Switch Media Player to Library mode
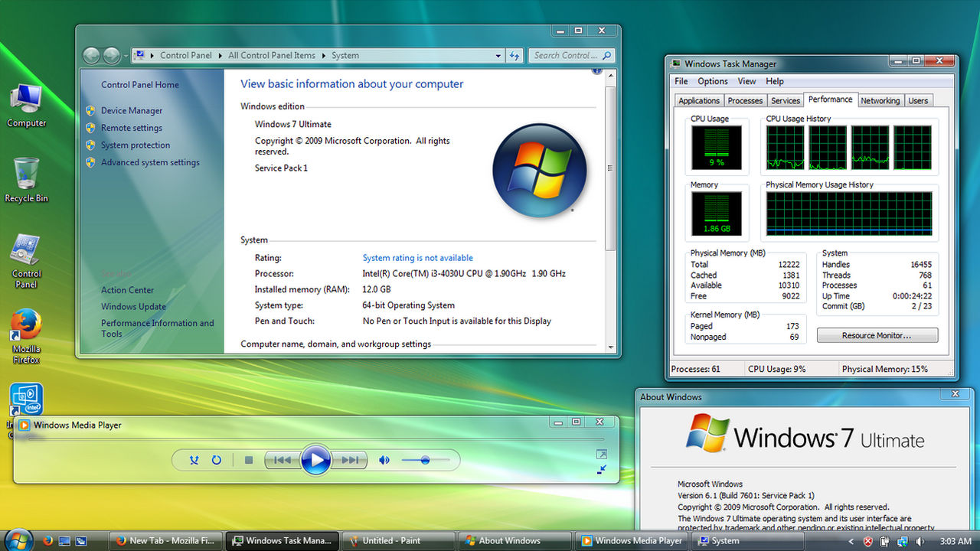 click(602, 468)
